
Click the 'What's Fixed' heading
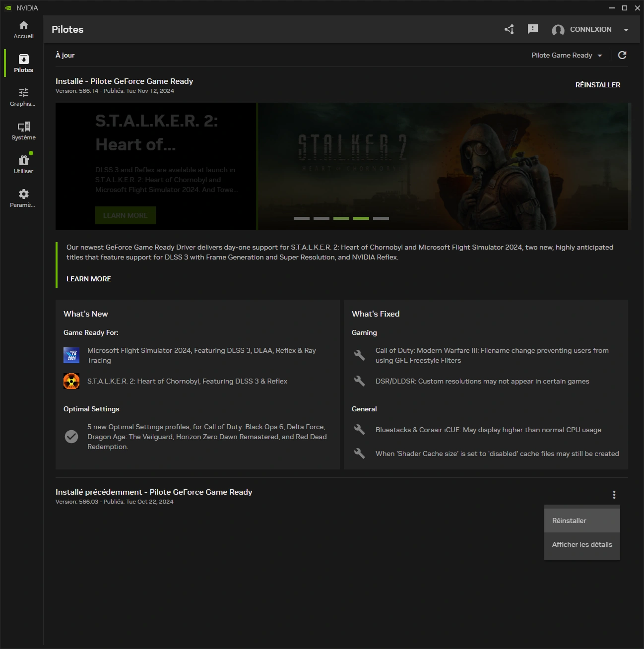click(x=376, y=314)
